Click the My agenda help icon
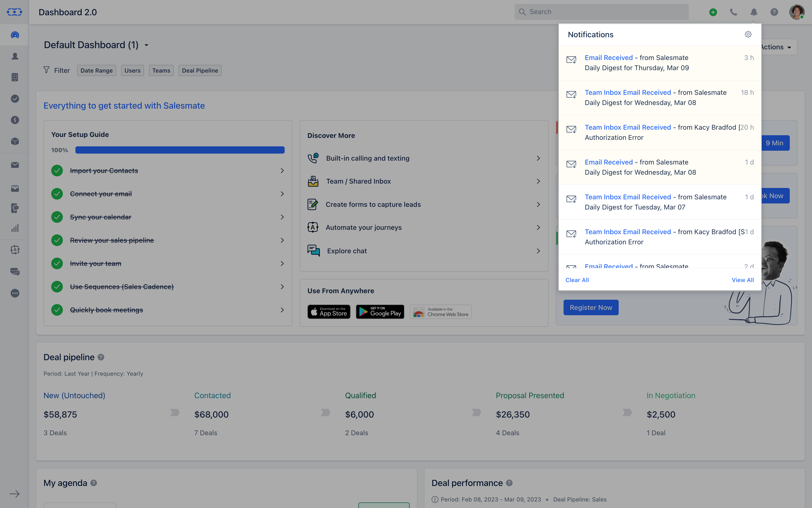 coord(94,483)
